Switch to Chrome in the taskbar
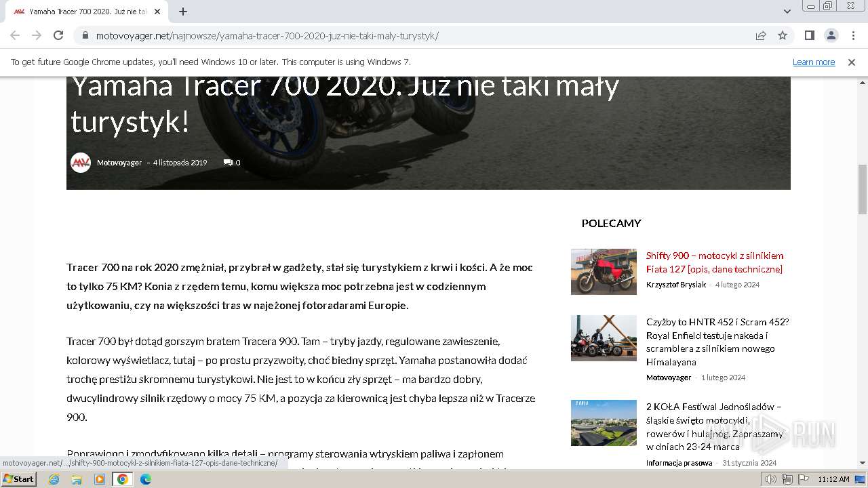The width and height of the screenshot is (868, 488). click(123, 479)
